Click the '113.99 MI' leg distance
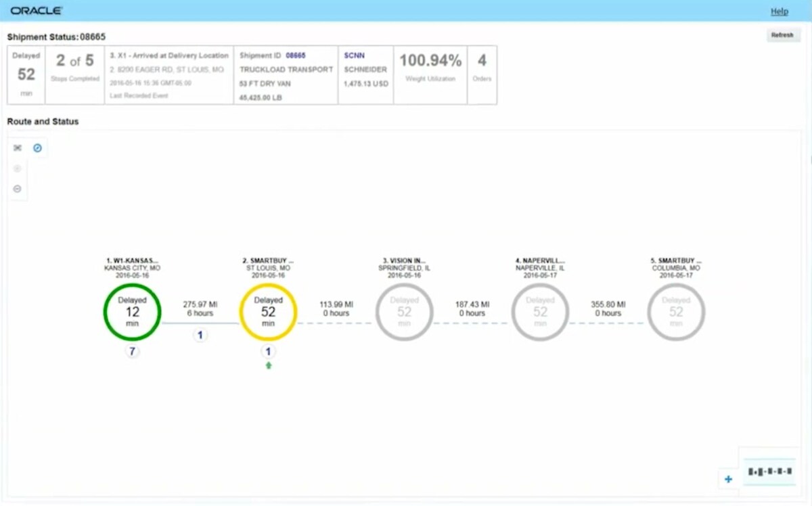 point(336,305)
